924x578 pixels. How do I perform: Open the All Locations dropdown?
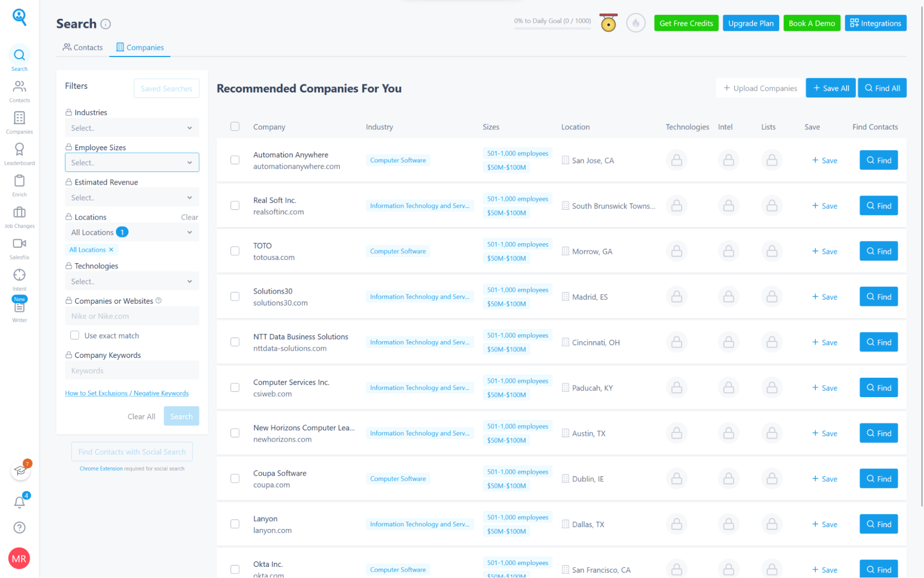[x=131, y=232]
